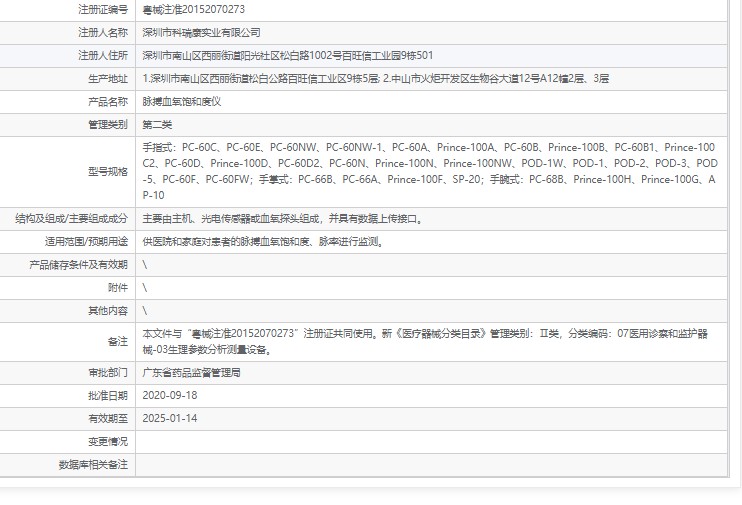Select structure text 主要由主机、光电传感器

point(283,219)
